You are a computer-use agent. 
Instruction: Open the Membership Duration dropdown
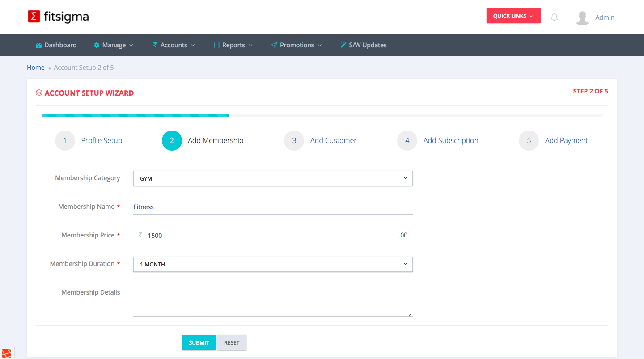pos(273,264)
